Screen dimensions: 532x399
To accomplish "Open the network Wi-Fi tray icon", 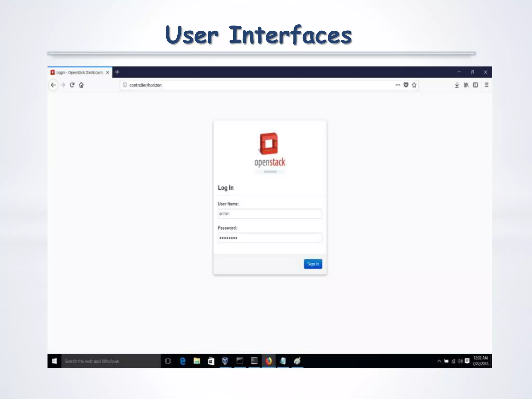I will tap(454, 361).
